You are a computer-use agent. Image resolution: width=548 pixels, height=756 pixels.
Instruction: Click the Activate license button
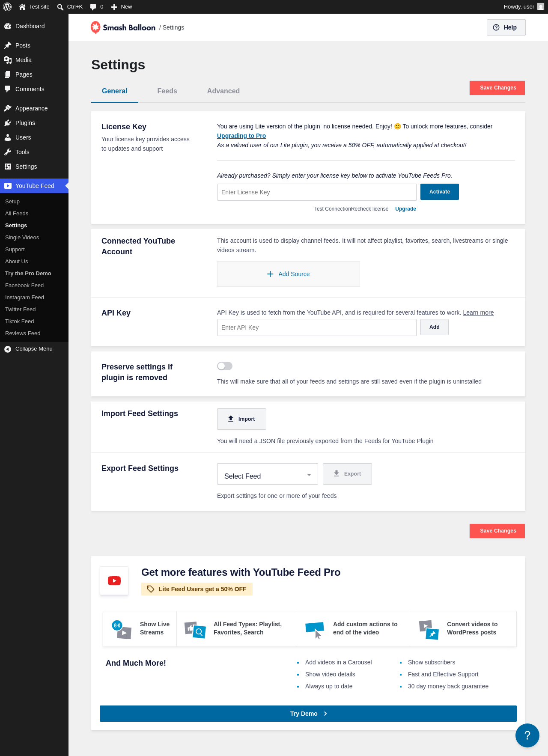pyautogui.click(x=440, y=192)
